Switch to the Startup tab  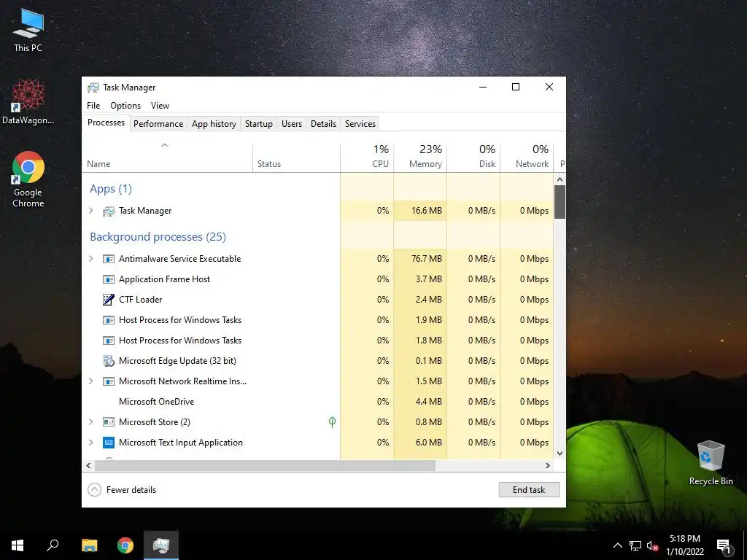tap(259, 124)
